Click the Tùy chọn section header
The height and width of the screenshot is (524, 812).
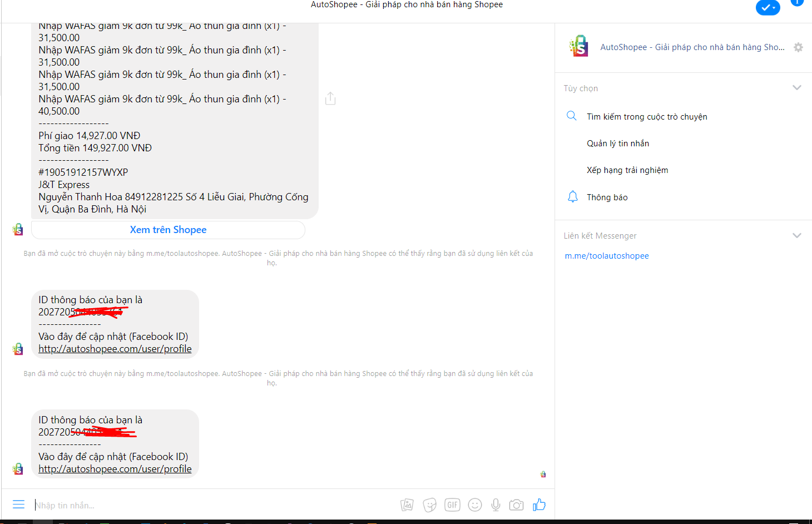(581, 88)
